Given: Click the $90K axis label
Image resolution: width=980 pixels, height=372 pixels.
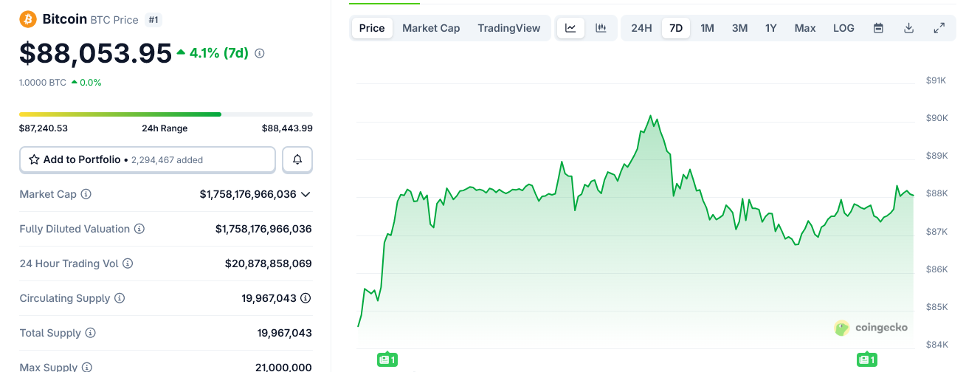Looking at the screenshot, I should point(936,118).
